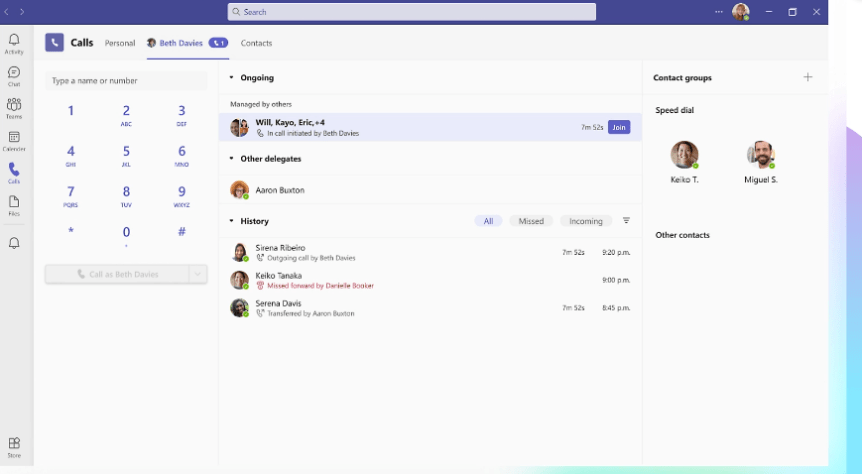
Task: Show All calls history filter
Action: click(488, 221)
